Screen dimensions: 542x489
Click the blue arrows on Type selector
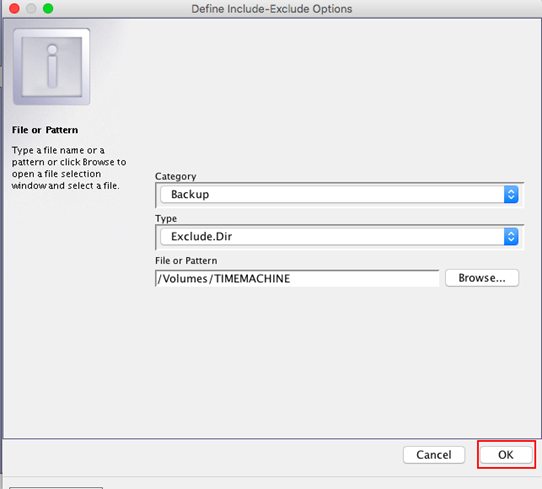pyautogui.click(x=511, y=237)
